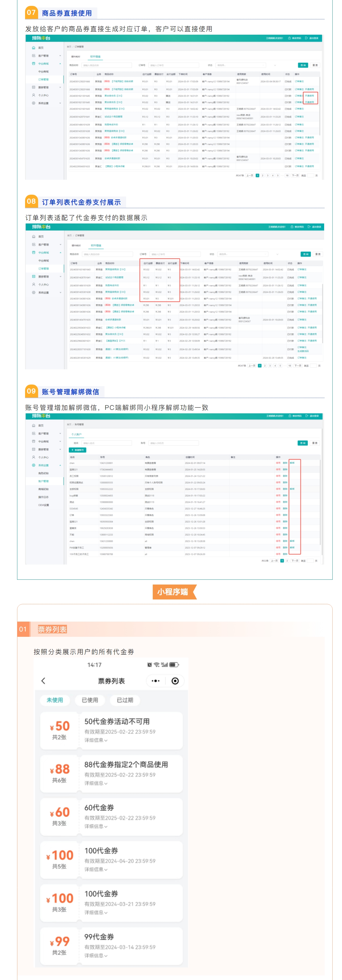Viewport: 342px width, 980px height.
Task: Expand 客户管理 arrow in section 08 sidebar
Action: (60, 245)
